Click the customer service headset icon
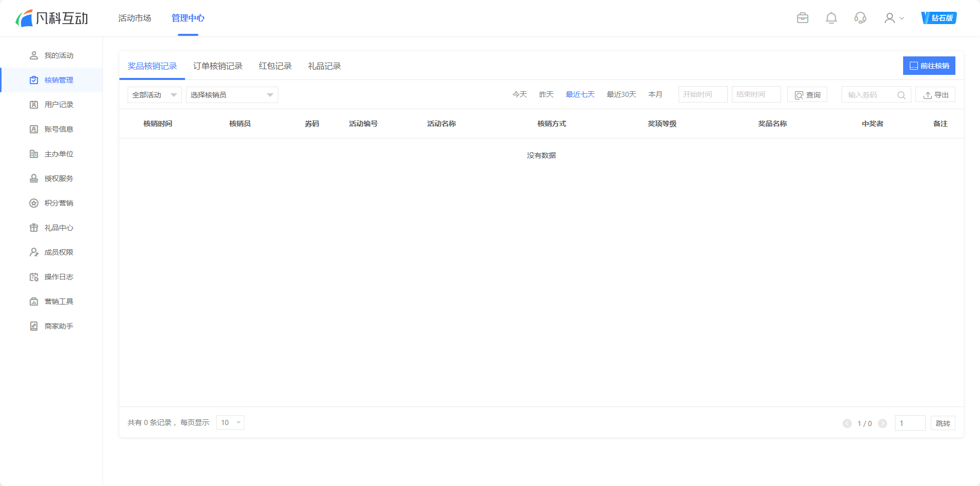Screen dimensions: 980x486 (860, 18)
